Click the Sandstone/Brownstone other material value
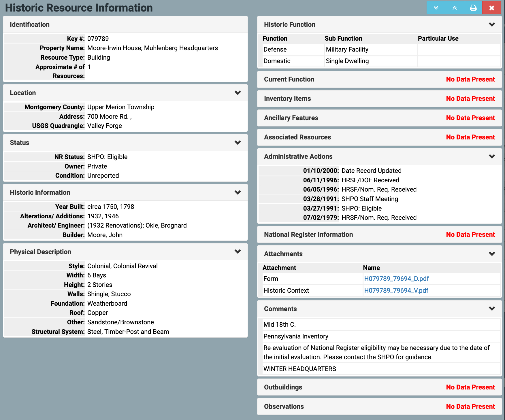Image resolution: width=505 pixels, height=420 pixels. 120,322
